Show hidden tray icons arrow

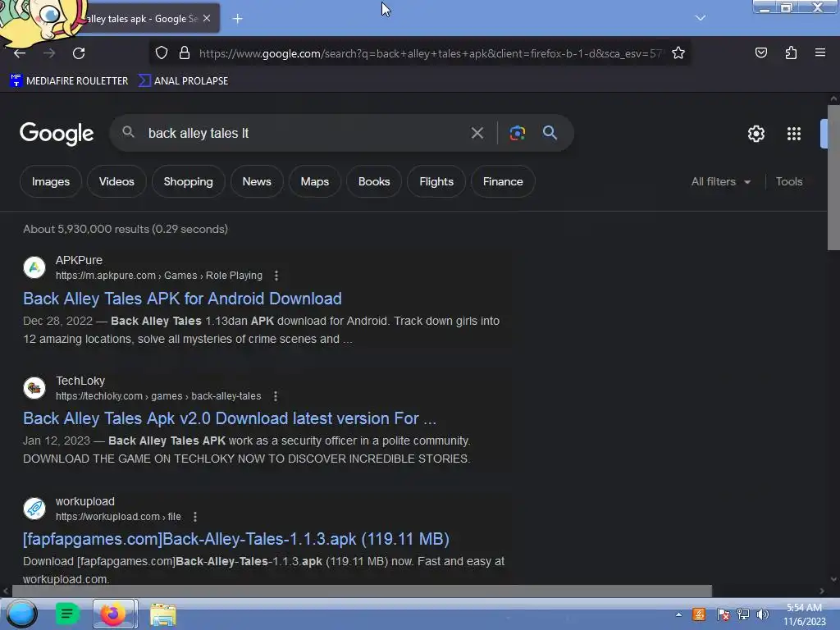pyautogui.click(x=678, y=614)
